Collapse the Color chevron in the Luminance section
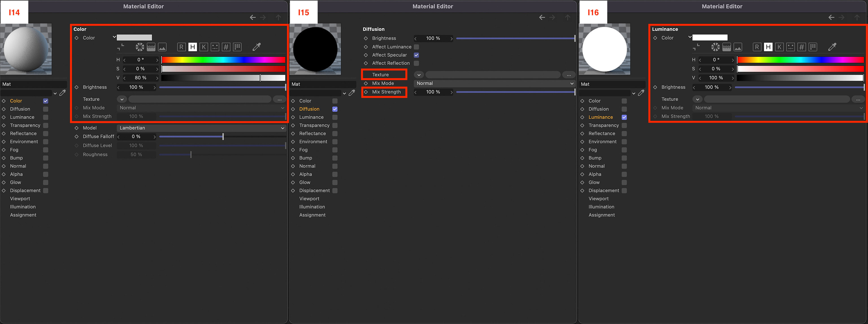The height and width of the screenshot is (324, 868). [x=690, y=37]
